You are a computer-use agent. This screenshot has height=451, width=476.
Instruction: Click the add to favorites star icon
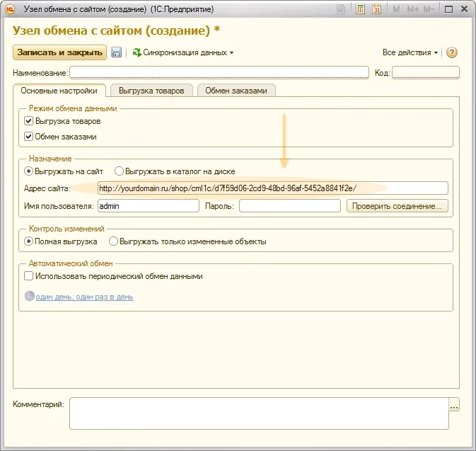[x=342, y=10]
